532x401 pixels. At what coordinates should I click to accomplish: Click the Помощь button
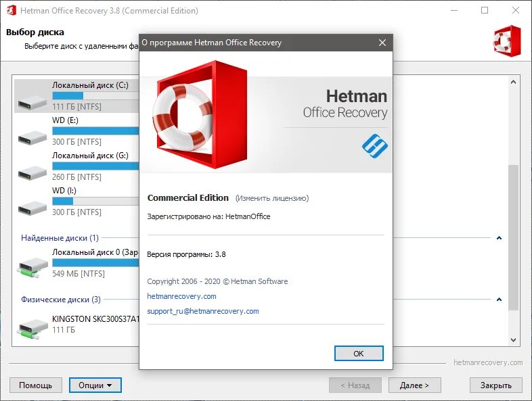[x=36, y=385]
